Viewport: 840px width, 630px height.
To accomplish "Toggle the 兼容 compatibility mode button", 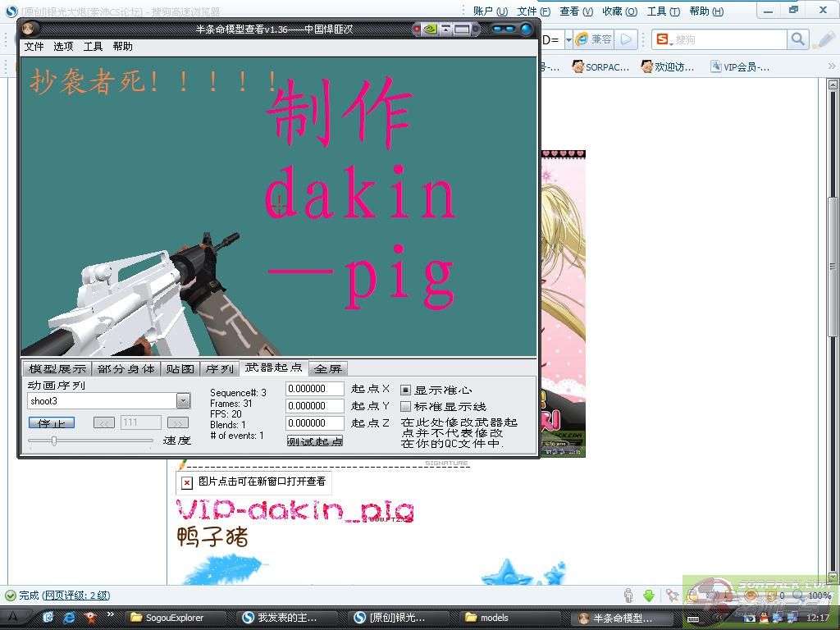I will coord(594,39).
